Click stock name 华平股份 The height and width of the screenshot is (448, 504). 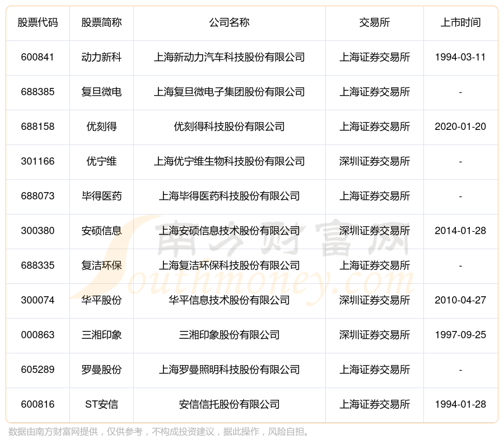[101, 300]
